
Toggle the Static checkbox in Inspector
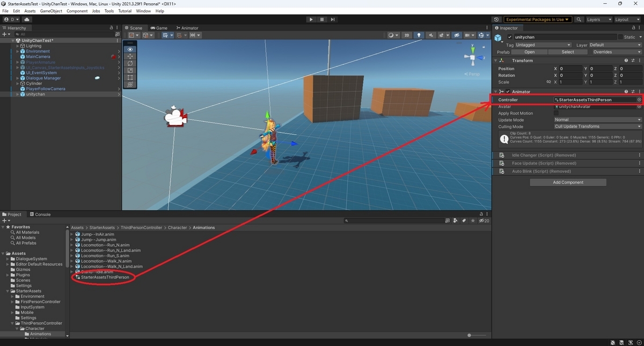620,37
